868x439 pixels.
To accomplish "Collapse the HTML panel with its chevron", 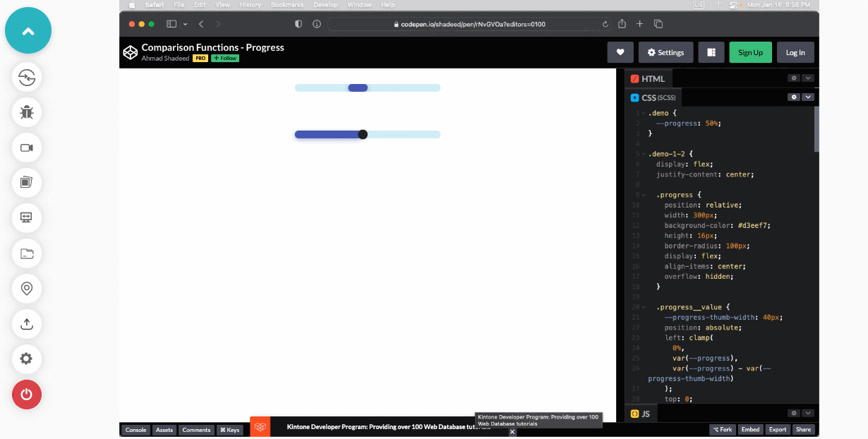I will pyautogui.click(x=808, y=78).
